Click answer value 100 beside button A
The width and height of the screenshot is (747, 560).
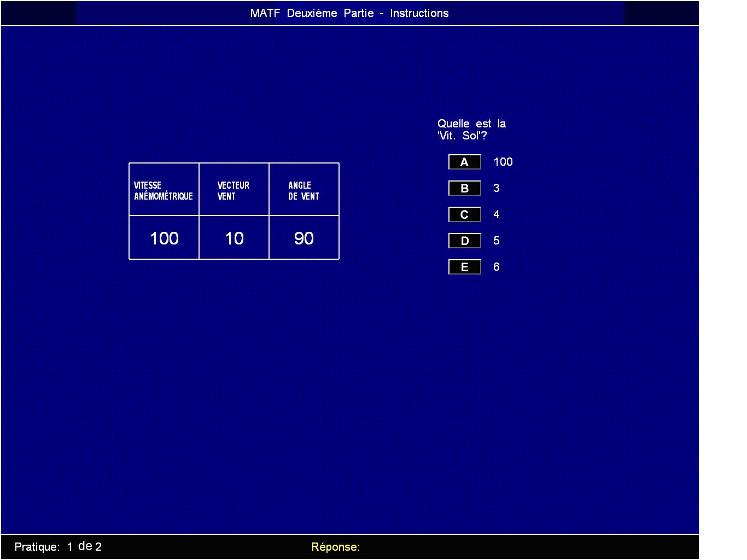(x=503, y=162)
